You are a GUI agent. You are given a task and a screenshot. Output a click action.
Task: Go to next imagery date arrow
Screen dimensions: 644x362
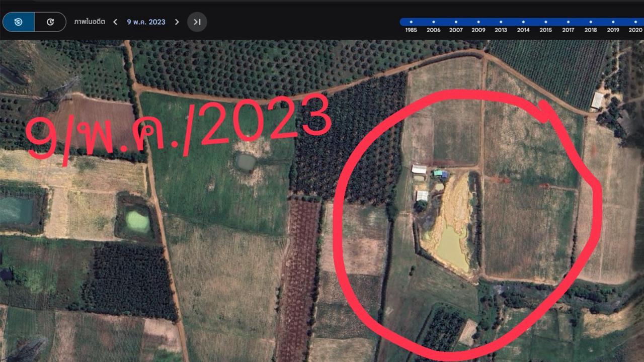[177, 22]
